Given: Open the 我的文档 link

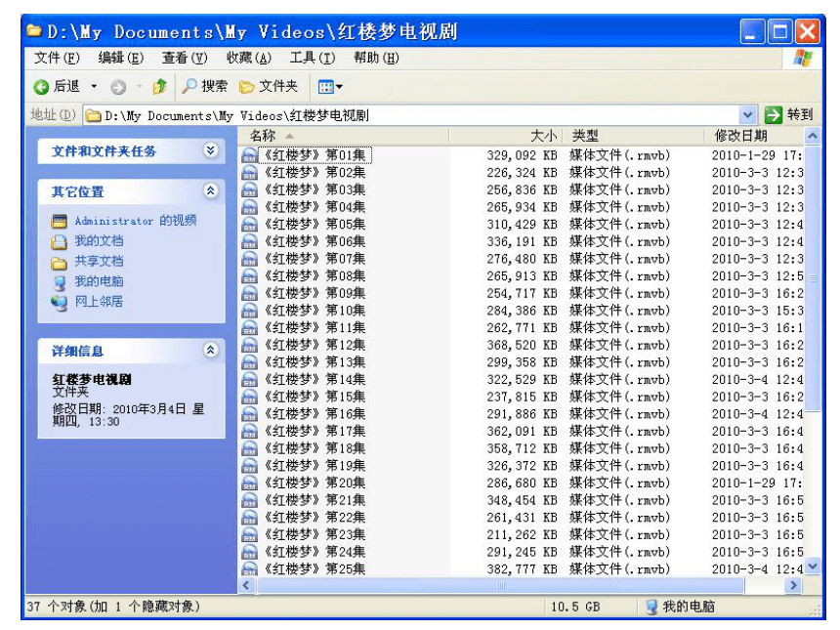Looking at the screenshot, I should pos(99,241).
